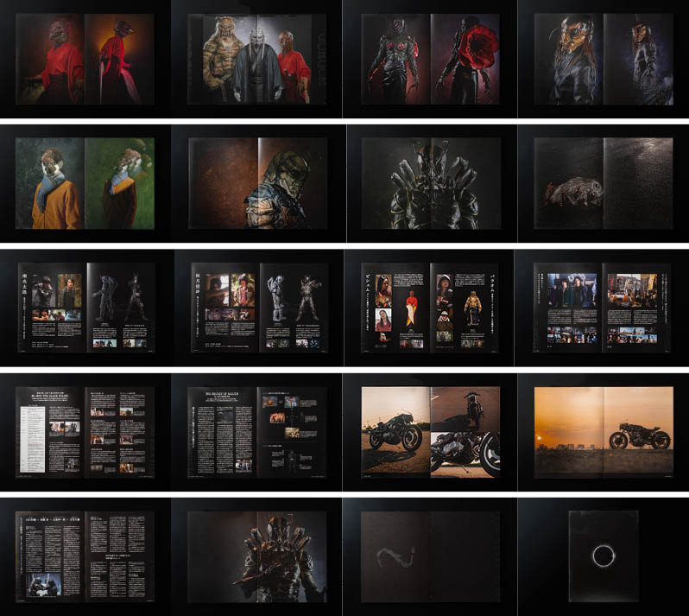Select the sunset motorcycle silhouette spread
689x616 pixels.
(x=604, y=432)
